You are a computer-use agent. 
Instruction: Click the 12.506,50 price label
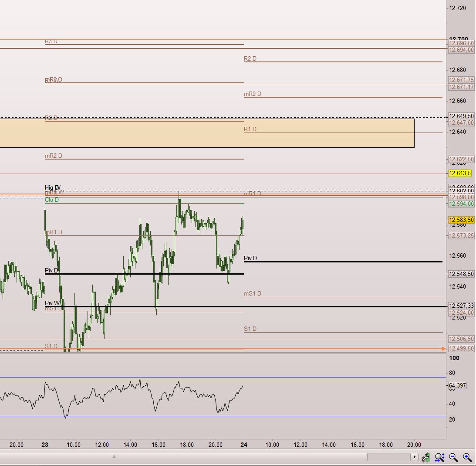[x=461, y=339]
